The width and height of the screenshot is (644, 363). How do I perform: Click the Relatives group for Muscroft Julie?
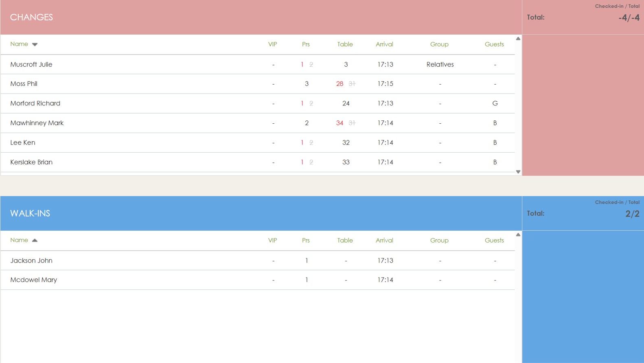(x=440, y=64)
